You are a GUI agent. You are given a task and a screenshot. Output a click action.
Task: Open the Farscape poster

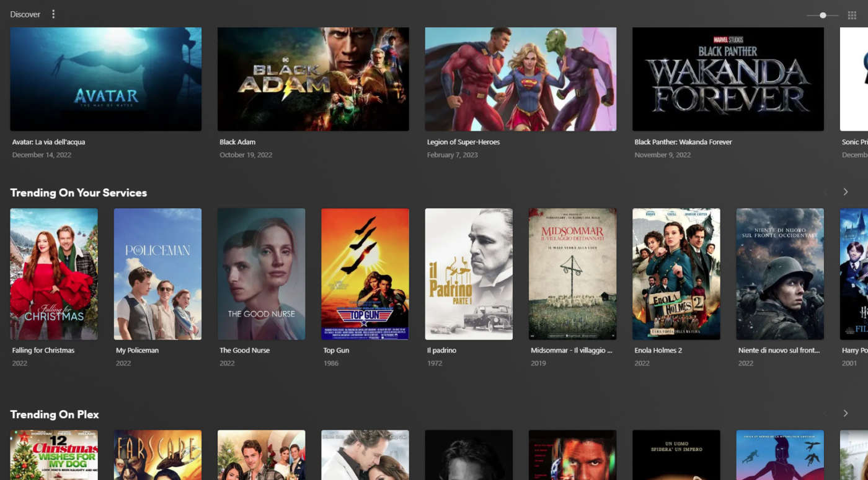coord(157,455)
